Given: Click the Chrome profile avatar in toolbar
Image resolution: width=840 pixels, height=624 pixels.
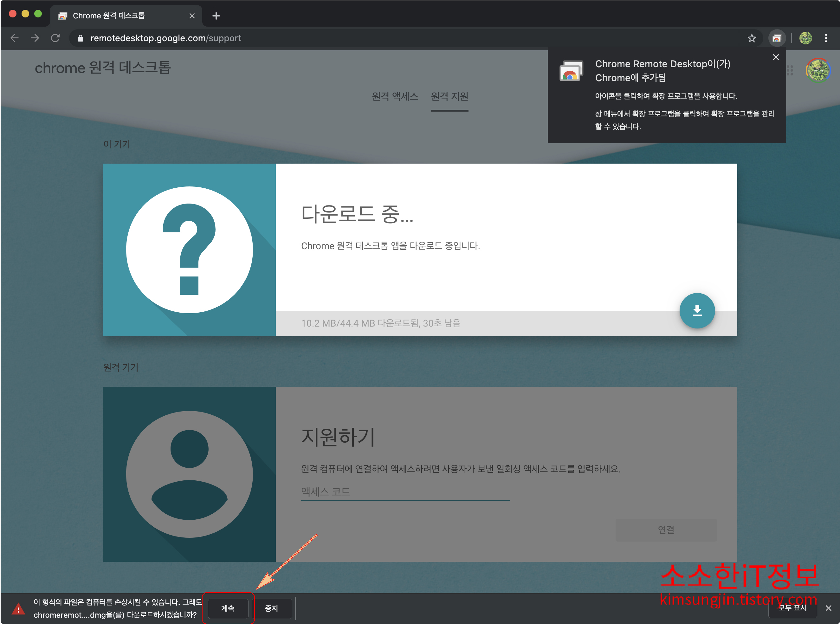Looking at the screenshot, I should (x=805, y=38).
